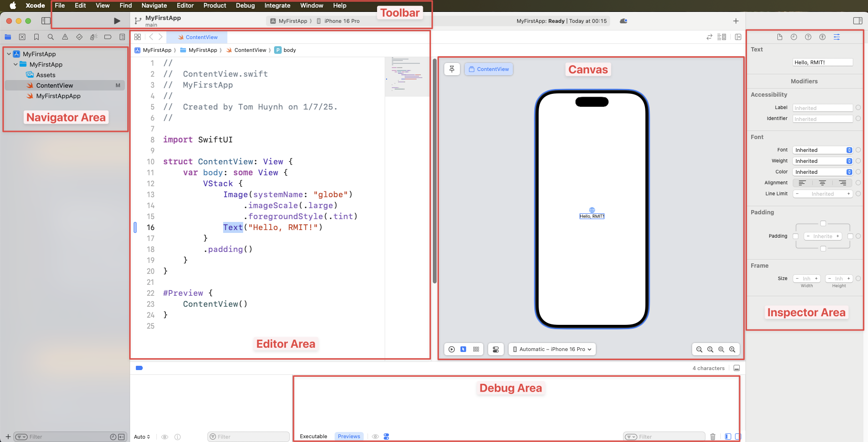Open the Product menu

click(214, 5)
